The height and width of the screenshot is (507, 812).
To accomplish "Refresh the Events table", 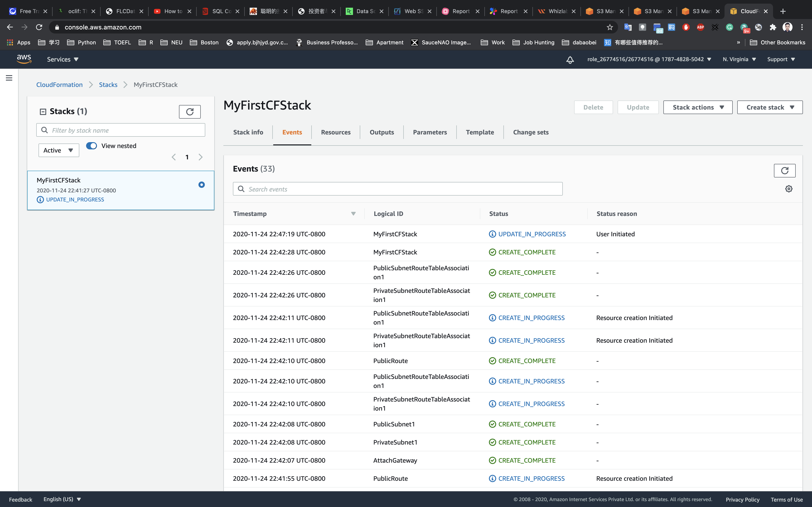I will click(784, 170).
